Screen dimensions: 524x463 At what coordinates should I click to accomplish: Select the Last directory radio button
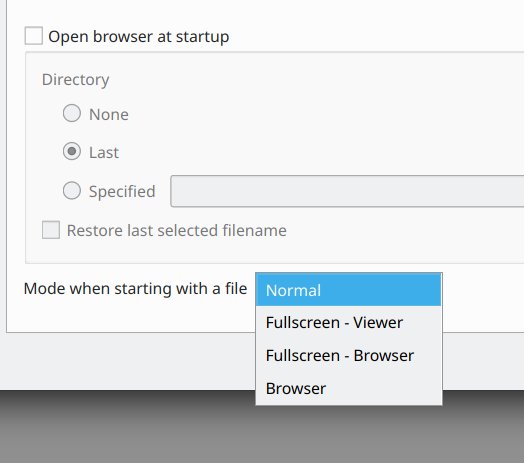pos(72,151)
